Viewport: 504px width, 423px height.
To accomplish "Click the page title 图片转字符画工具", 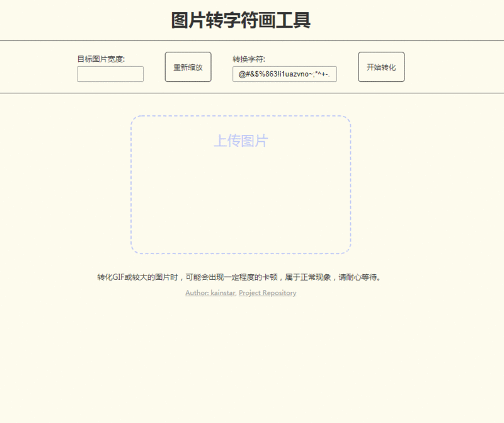I will point(242,20).
